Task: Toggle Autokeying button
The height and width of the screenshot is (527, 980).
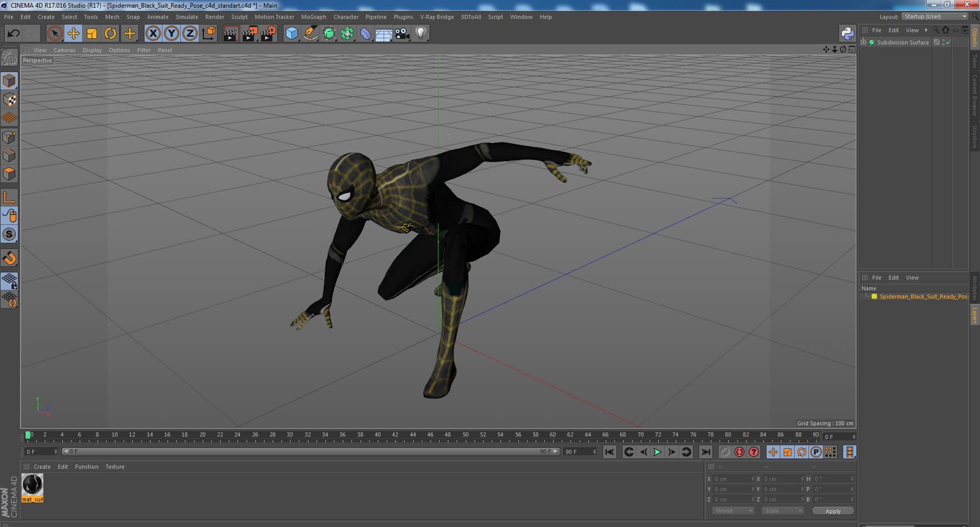Action: [x=739, y=452]
